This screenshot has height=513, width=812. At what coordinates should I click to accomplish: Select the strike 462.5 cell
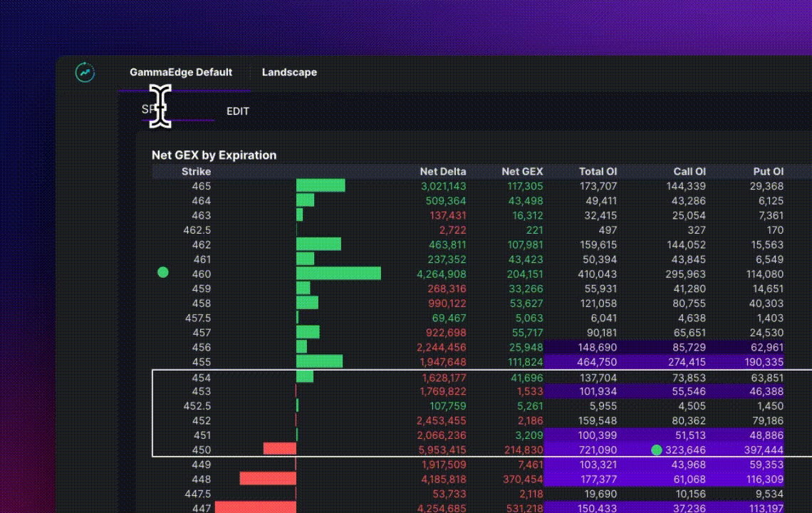point(197,230)
